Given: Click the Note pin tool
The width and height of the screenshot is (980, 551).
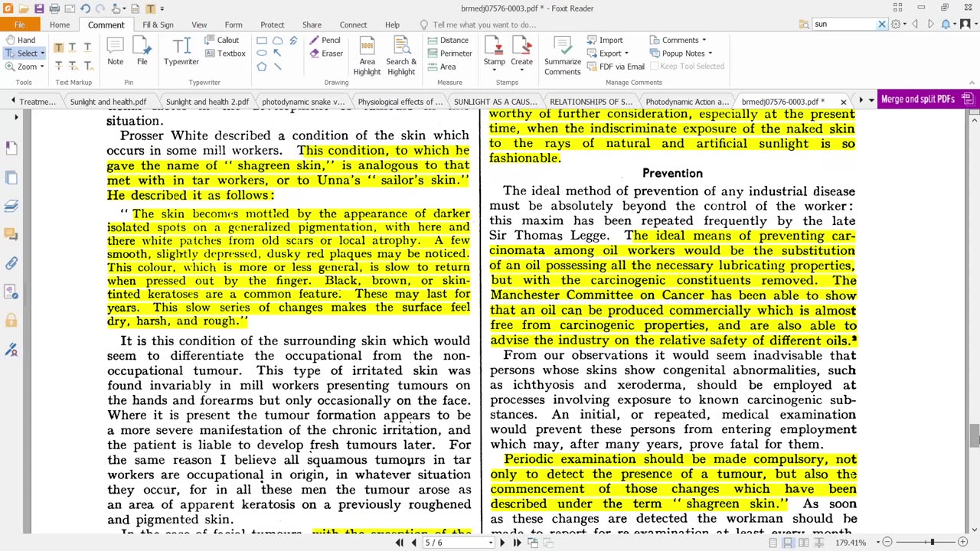Looking at the screenshot, I should pyautogui.click(x=115, y=51).
